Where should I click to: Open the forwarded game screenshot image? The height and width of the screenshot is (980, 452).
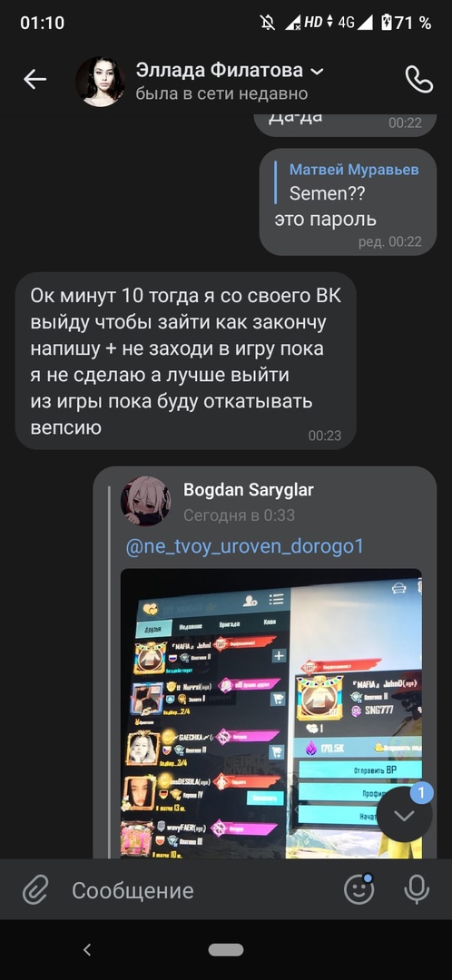(271, 713)
